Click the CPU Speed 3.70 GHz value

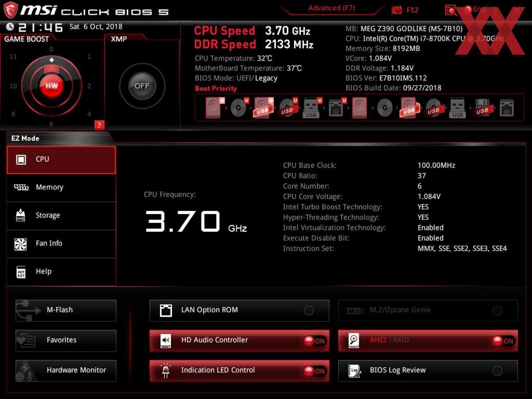(288, 31)
